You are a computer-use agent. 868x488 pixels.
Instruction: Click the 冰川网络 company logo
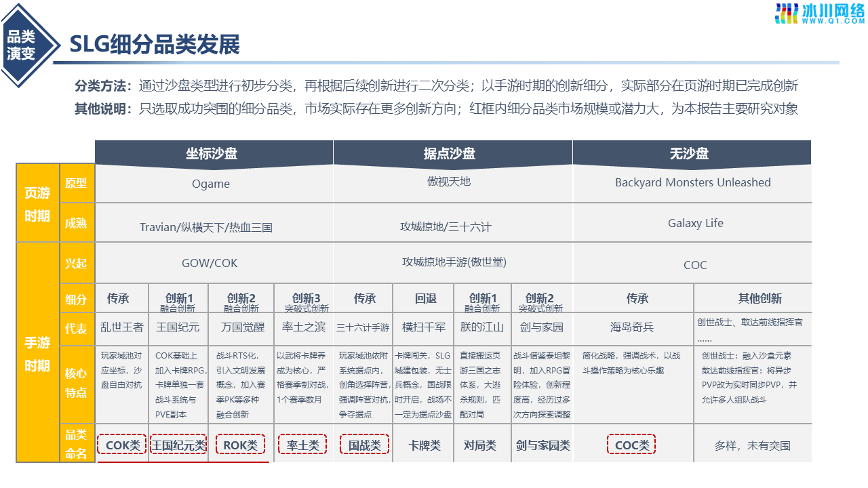821,13
